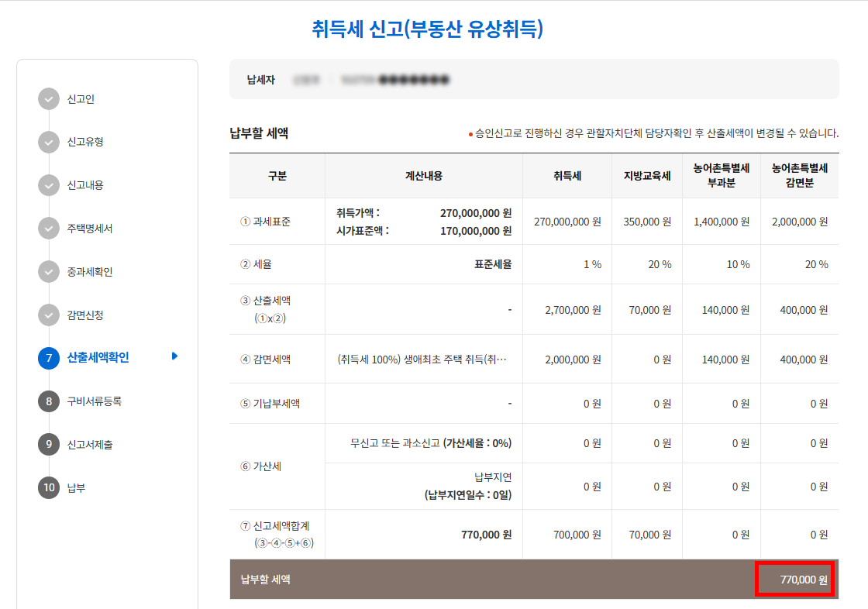Viewport: 868px width, 609px height.
Task: Return to the 감면신청 step label
Action: (x=85, y=315)
